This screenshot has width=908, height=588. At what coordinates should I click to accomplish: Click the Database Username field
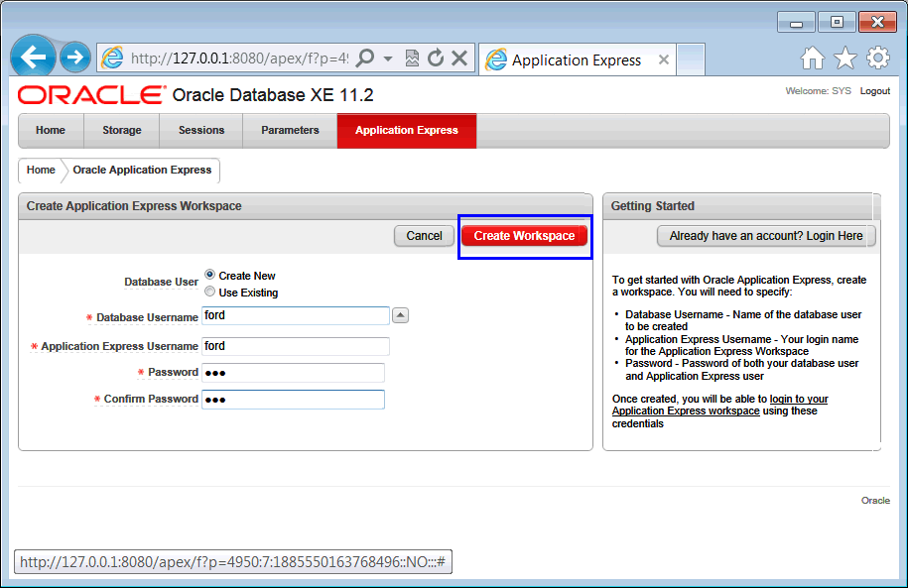(296, 315)
